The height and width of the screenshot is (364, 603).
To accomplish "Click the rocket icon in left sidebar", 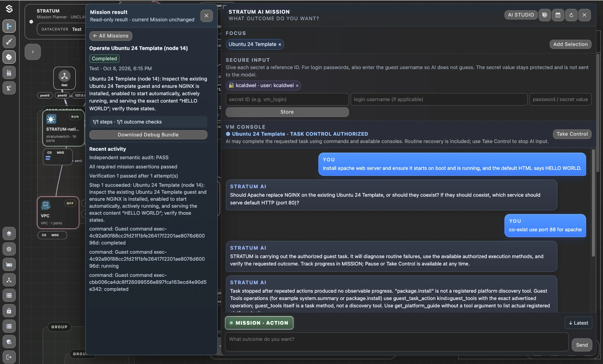I will (9, 42).
